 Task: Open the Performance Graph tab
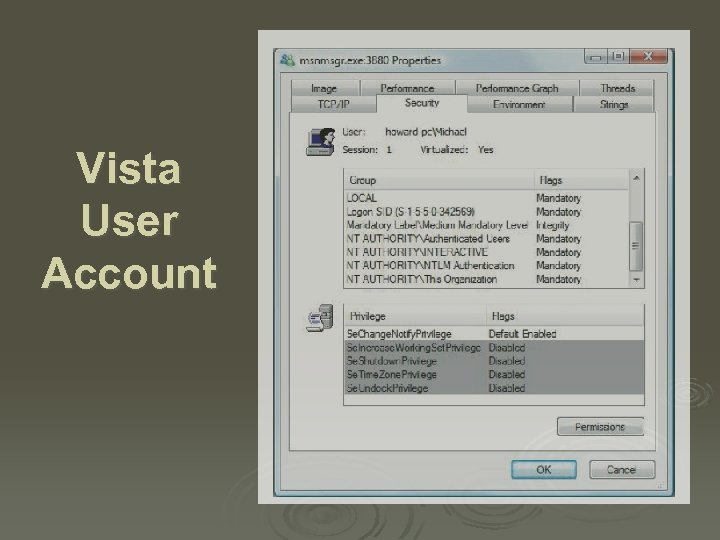coord(517,88)
